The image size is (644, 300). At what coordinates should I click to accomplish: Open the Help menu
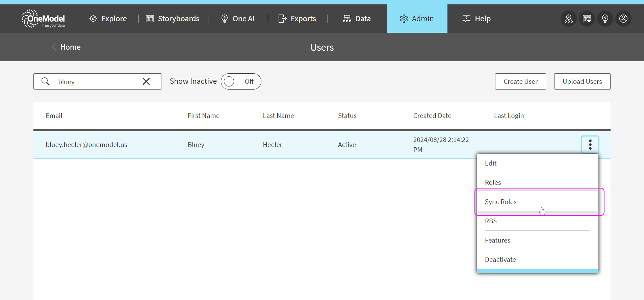(x=476, y=19)
